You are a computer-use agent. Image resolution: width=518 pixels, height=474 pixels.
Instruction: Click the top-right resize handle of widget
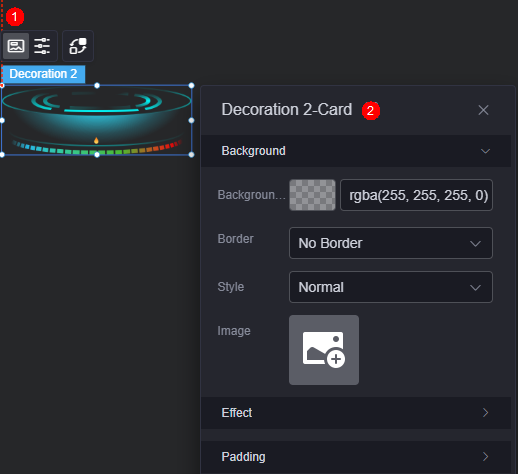(191, 86)
